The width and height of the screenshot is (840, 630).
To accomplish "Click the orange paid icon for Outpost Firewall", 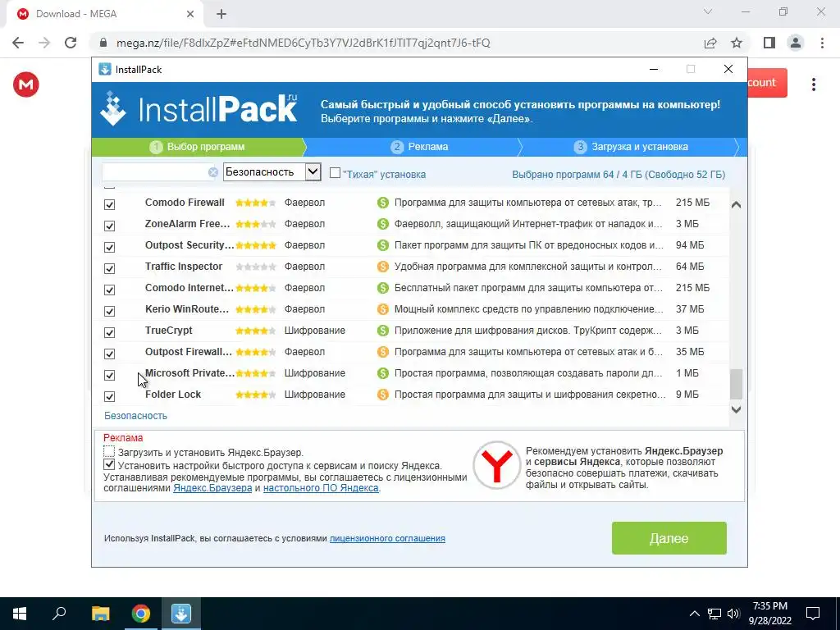I will click(382, 352).
